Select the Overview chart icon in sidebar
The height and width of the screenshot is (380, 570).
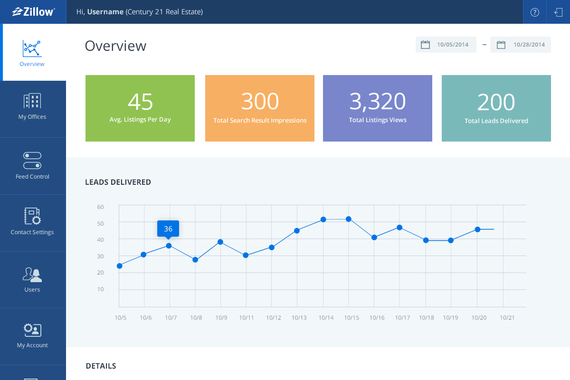[x=32, y=48]
